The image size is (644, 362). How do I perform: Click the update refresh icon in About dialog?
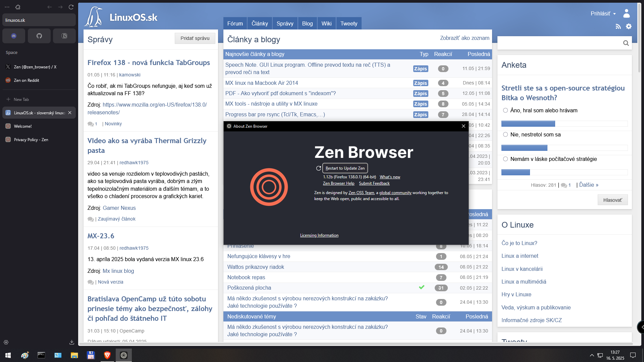[x=318, y=168]
